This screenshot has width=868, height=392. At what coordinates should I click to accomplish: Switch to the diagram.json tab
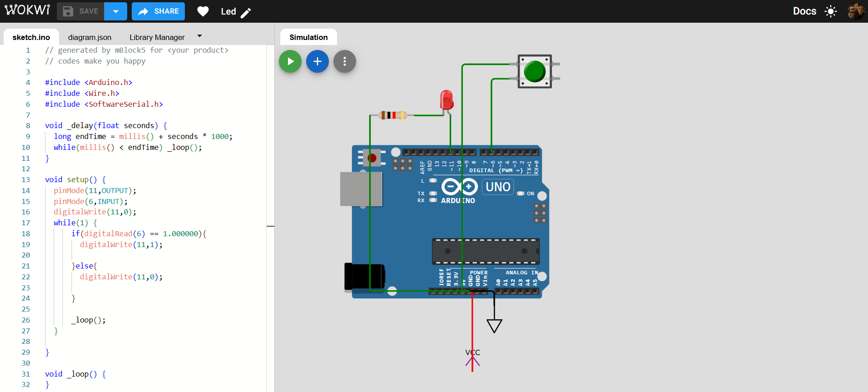click(89, 37)
